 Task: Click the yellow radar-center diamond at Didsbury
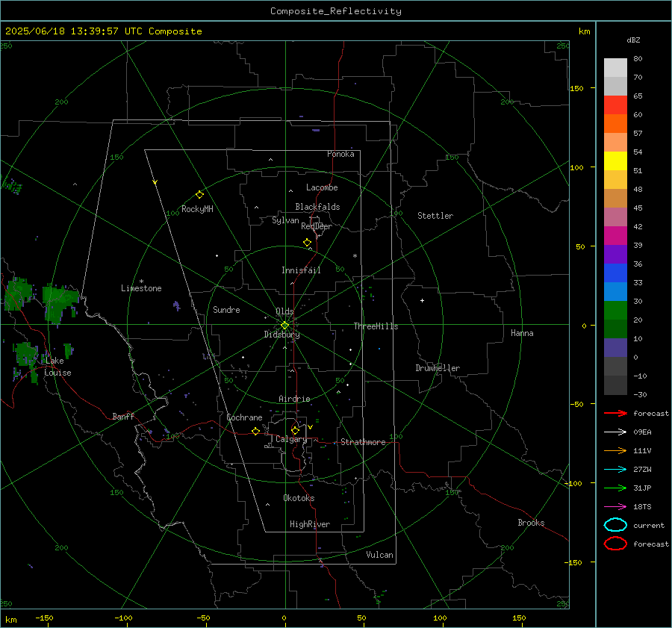pos(284,326)
